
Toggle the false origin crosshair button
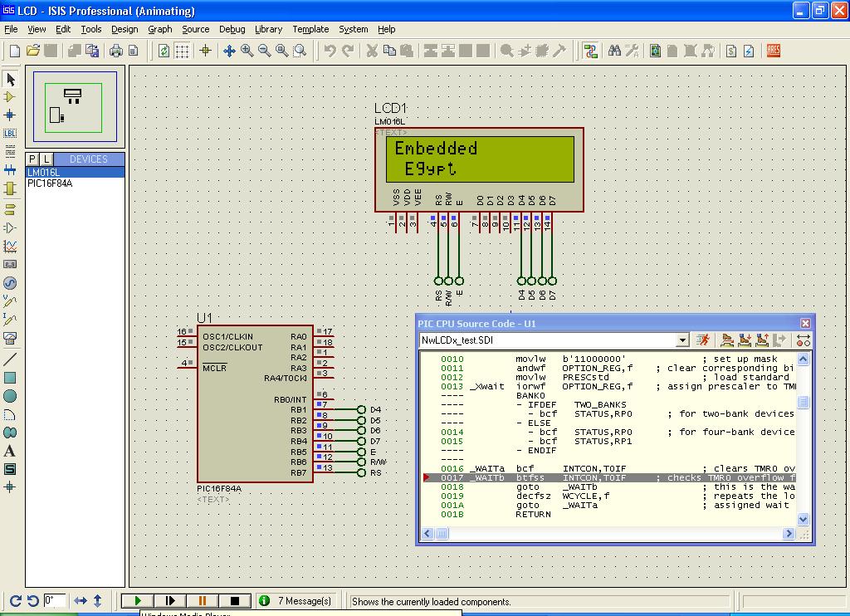tap(206, 51)
